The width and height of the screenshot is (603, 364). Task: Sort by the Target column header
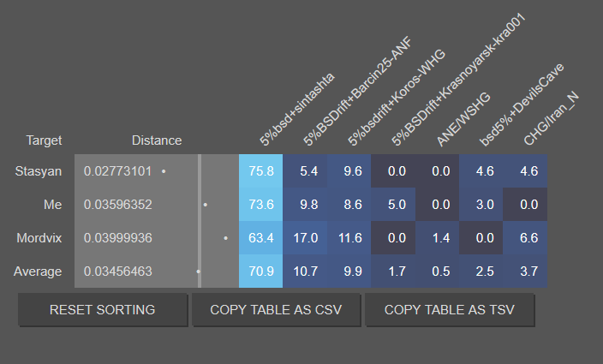point(44,140)
